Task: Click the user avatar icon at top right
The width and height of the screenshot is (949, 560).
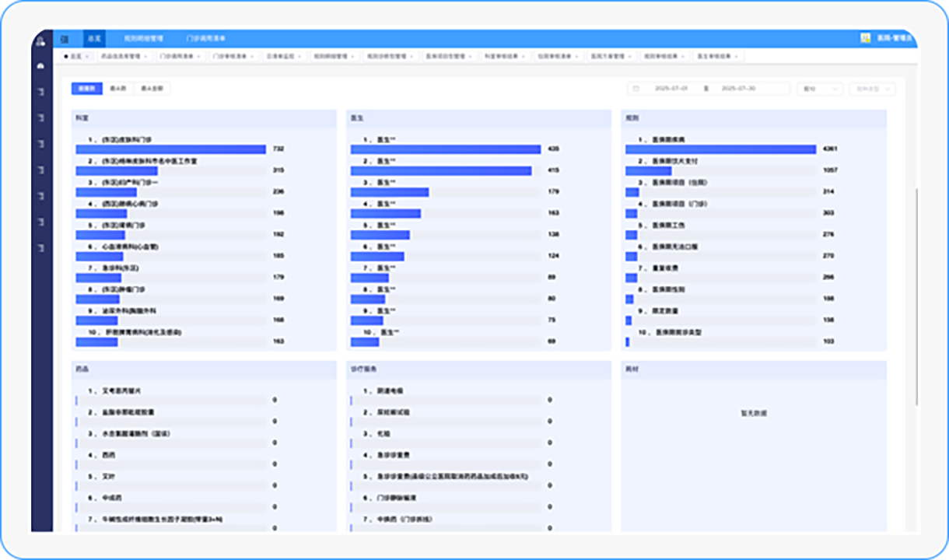Action: pyautogui.click(x=865, y=38)
